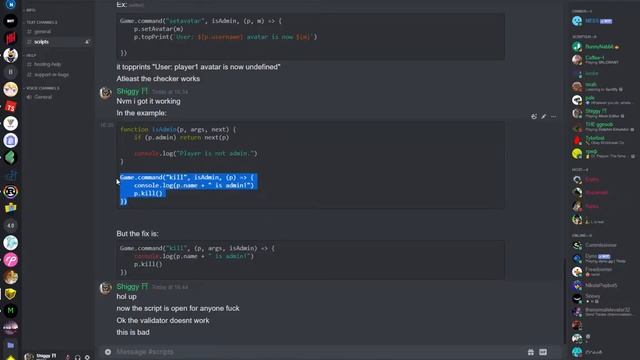Click 'Atleast the checker works' message

point(158,79)
